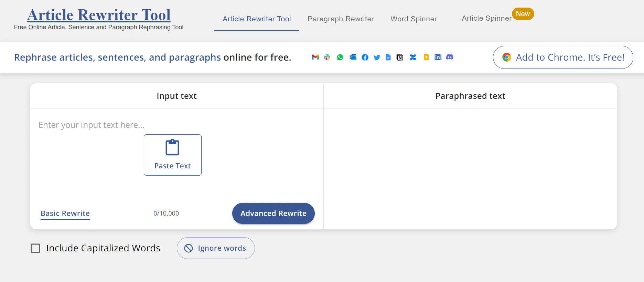
Task: Click the Facebook icon
Action: 365,57
